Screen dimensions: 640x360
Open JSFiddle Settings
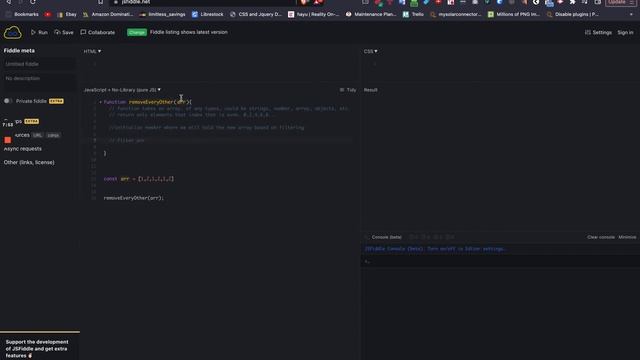tap(598, 32)
